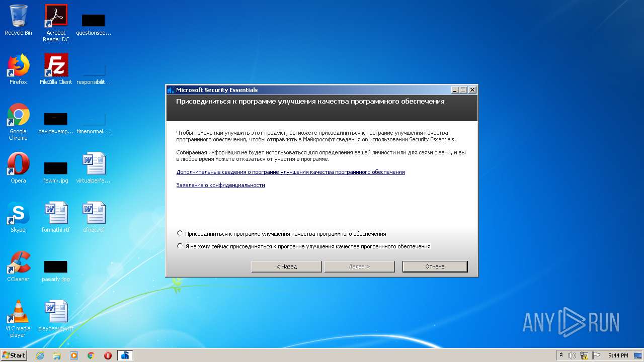This screenshot has width=644, height=362.
Task: Choose to join the improvement program
Action: (180, 234)
